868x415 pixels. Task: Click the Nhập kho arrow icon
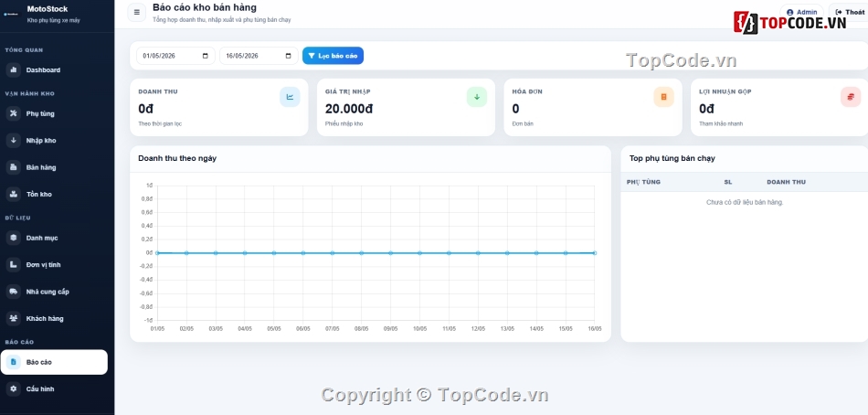14,140
